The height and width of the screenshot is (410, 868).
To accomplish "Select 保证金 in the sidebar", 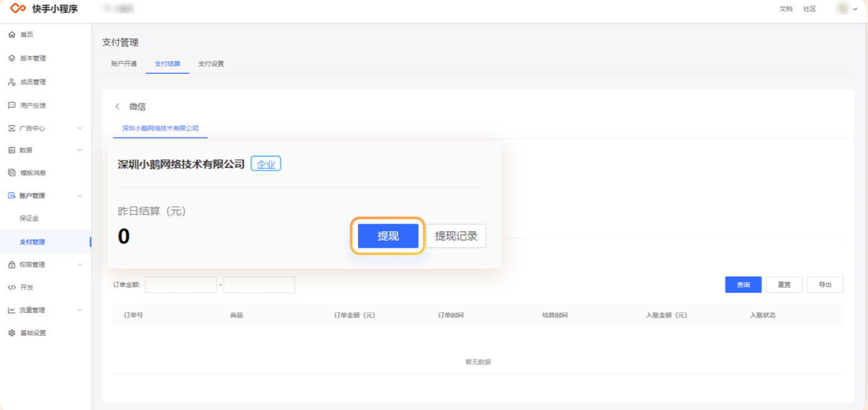I will coord(29,219).
